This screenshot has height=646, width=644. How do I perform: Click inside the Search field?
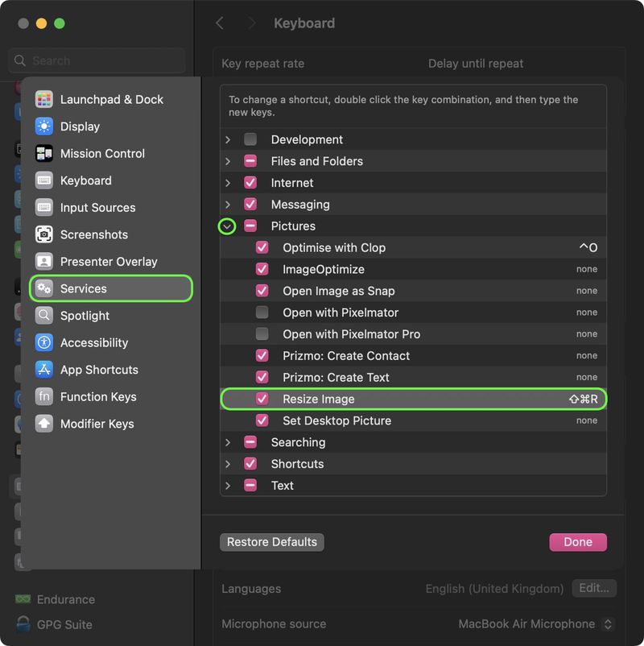(97, 60)
